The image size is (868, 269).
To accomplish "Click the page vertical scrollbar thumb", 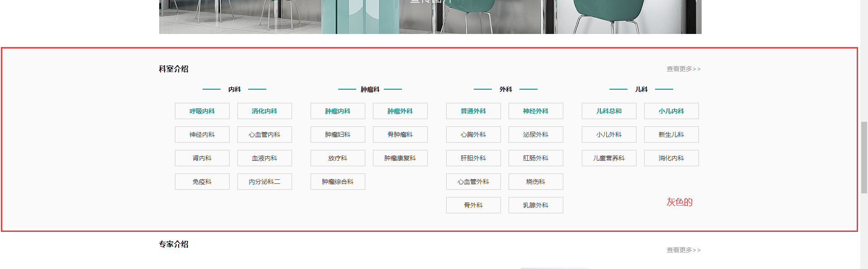I will [864, 157].
